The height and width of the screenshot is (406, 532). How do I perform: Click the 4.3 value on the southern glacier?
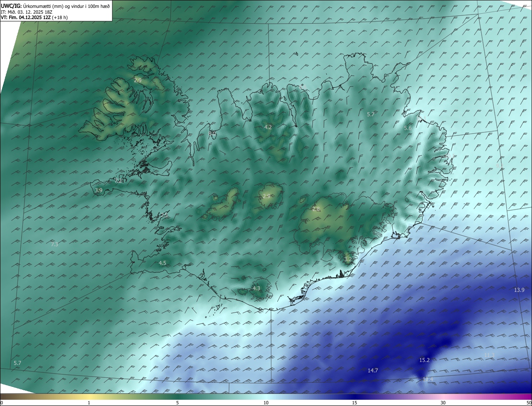tap(256, 288)
